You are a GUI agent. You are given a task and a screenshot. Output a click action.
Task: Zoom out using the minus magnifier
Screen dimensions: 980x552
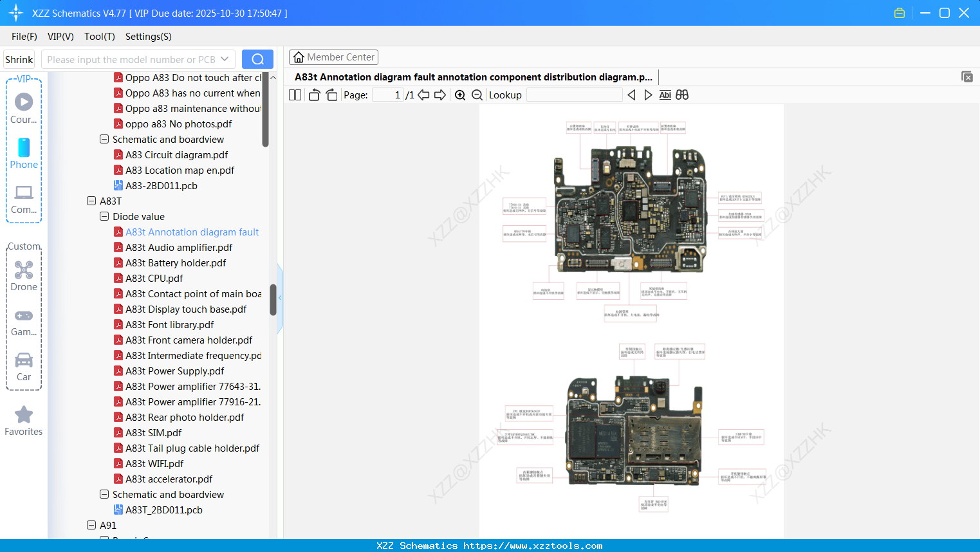(477, 95)
